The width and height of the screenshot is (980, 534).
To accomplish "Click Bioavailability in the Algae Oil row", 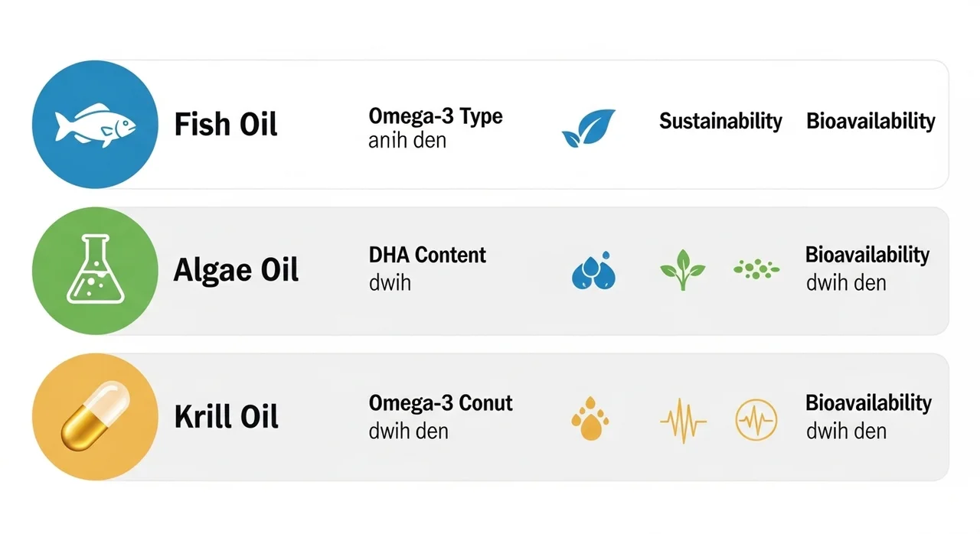I will coord(867,255).
